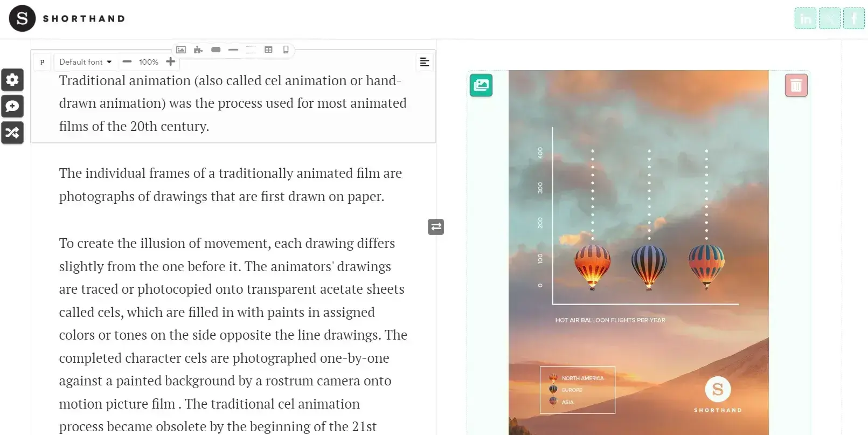Open the paragraph style P selector

pyautogui.click(x=42, y=62)
